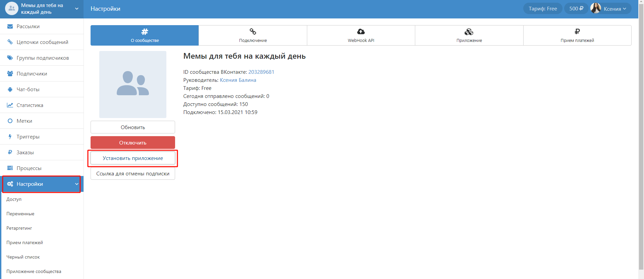Click the ruble icon in the Прием платежей tab
Viewport: 644px width, 279px height.
[x=577, y=32]
